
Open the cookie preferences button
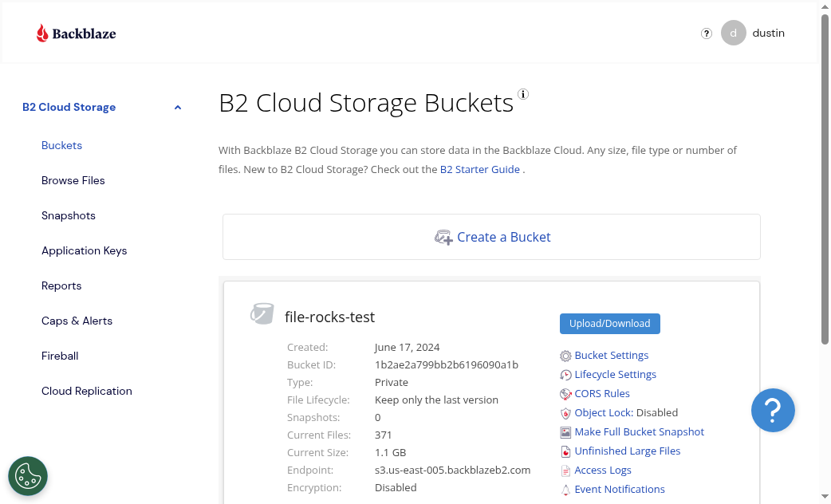28,476
